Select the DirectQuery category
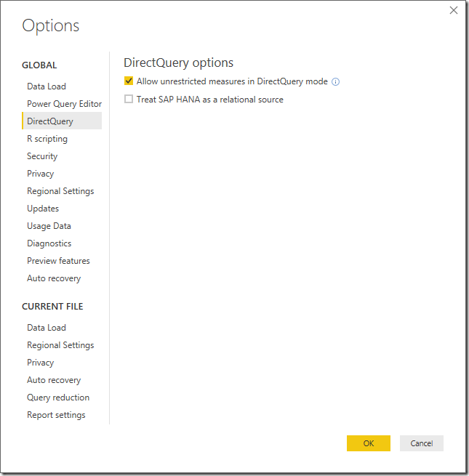This screenshot has width=469, height=476. coord(50,121)
